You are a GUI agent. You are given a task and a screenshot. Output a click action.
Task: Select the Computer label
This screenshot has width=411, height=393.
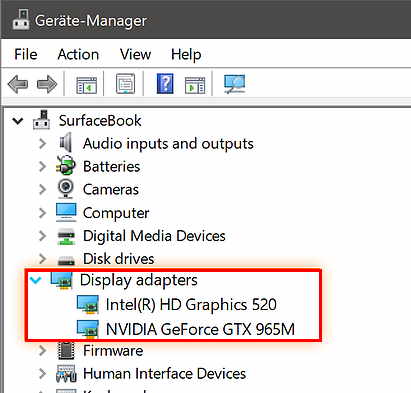[116, 213]
